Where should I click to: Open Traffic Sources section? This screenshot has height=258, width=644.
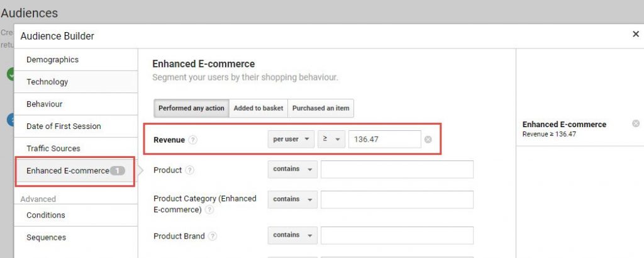76,149
